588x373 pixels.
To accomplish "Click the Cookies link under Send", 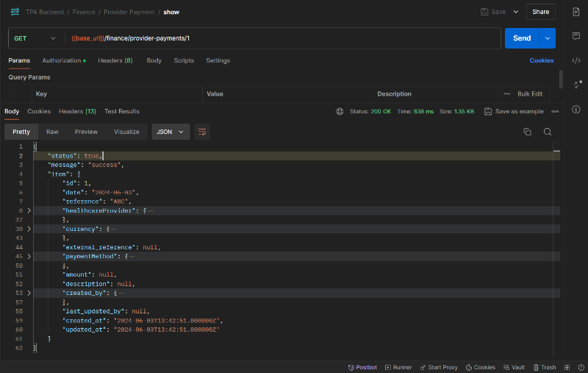I will (x=542, y=60).
